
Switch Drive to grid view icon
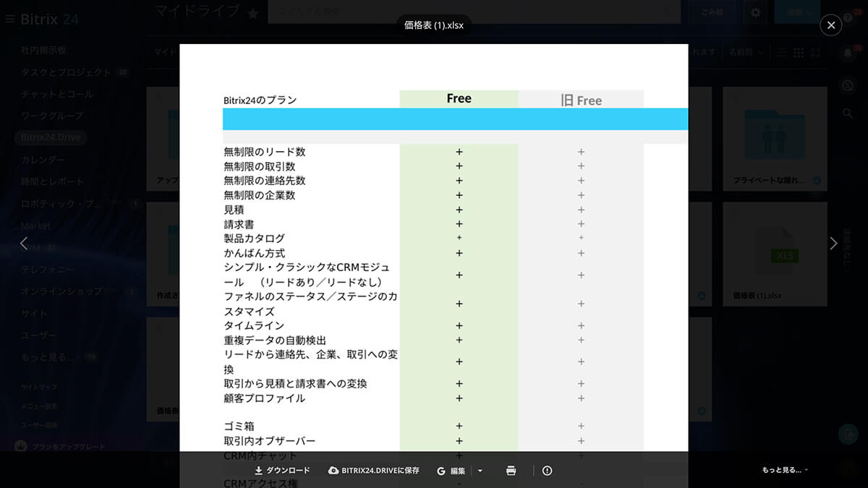click(799, 52)
